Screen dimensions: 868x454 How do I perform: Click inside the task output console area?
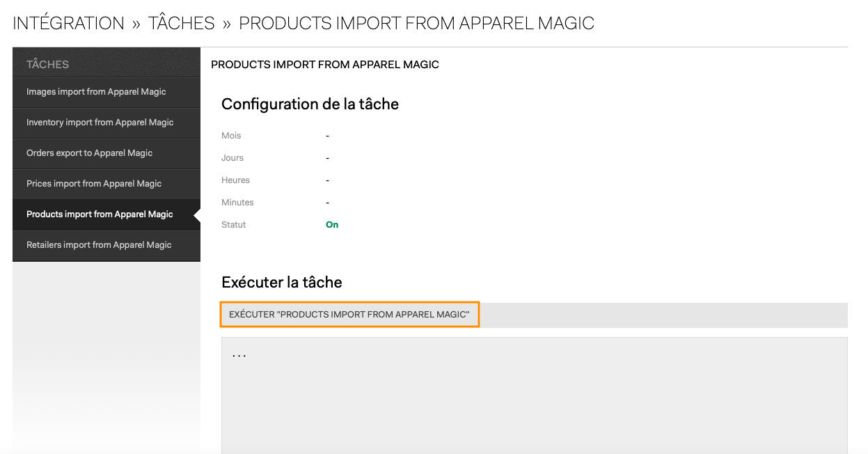534,396
